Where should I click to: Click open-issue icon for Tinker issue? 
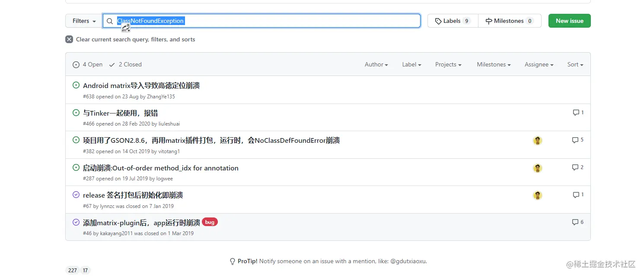76,113
